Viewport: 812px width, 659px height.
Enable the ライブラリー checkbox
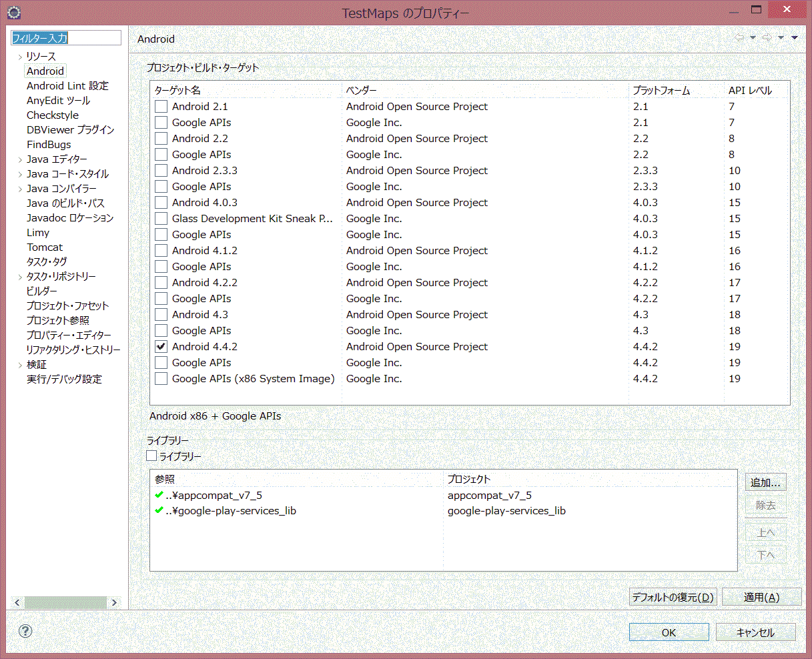[151, 456]
